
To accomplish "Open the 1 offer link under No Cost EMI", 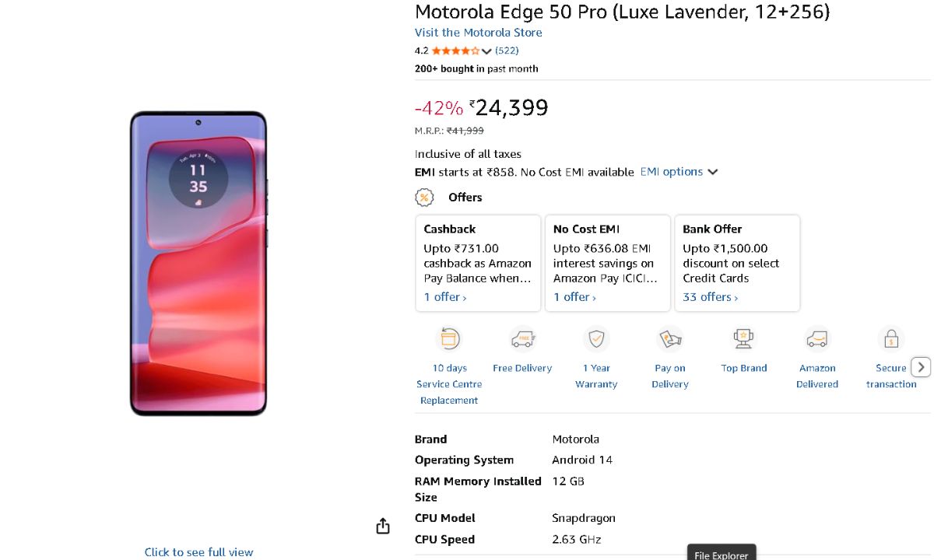I will pos(574,297).
